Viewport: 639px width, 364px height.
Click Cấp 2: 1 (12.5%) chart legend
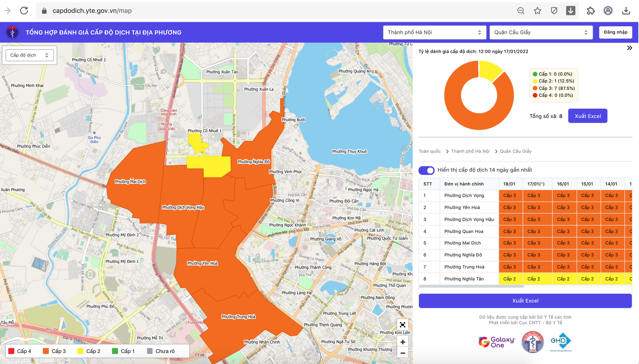(553, 81)
